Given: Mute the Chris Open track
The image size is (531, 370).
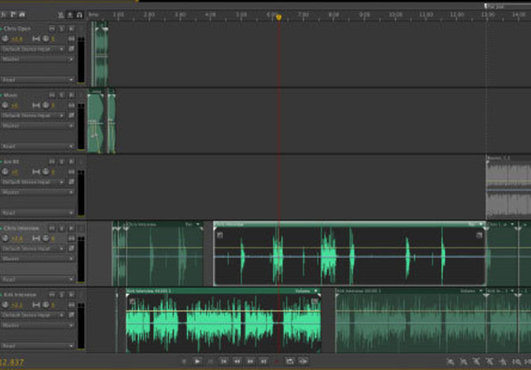Looking at the screenshot, I should (x=52, y=29).
